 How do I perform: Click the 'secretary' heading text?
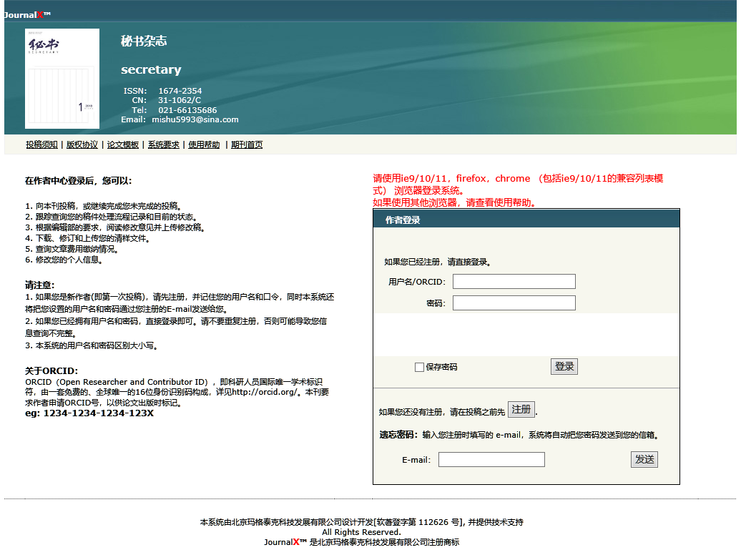pyautogui.click(x=151, y=70)
